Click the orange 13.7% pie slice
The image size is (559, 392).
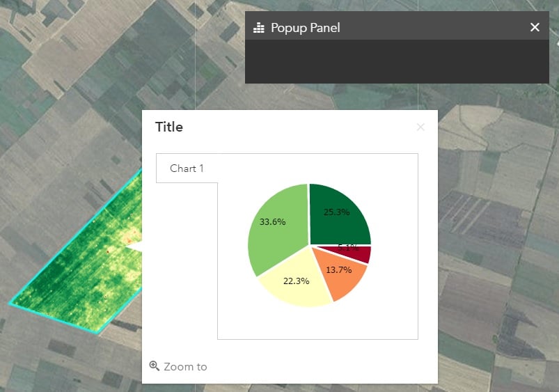[340, 274]
